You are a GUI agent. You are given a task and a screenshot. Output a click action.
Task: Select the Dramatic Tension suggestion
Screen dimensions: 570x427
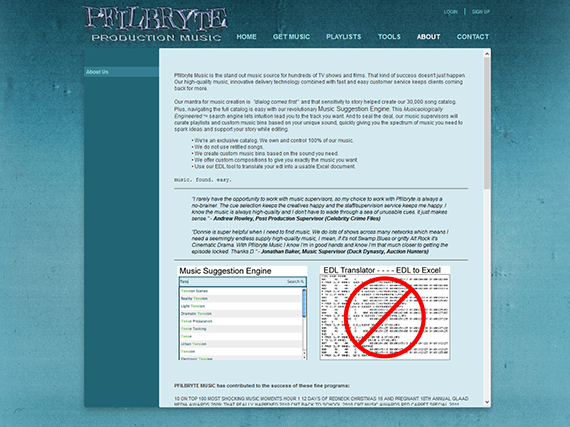click(196, 314)
